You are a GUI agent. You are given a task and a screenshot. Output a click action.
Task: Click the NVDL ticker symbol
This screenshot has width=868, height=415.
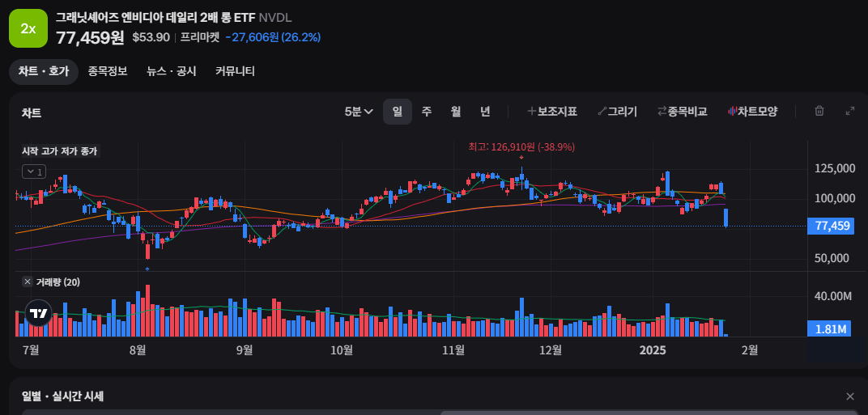pyautogui.click(x=275, y=18)
